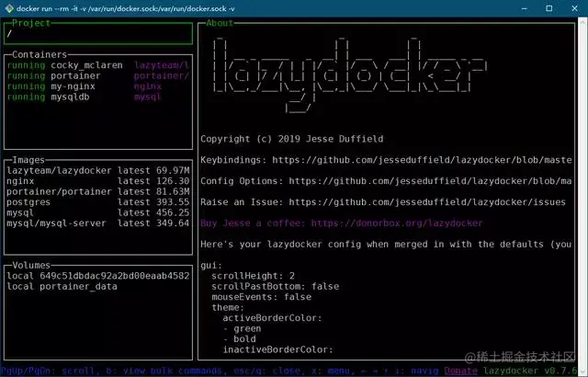Click the 'PgUp/PgDn: scroll' hint
The image size is (588, 377).
pyautogui.click(x=47, y=371)
